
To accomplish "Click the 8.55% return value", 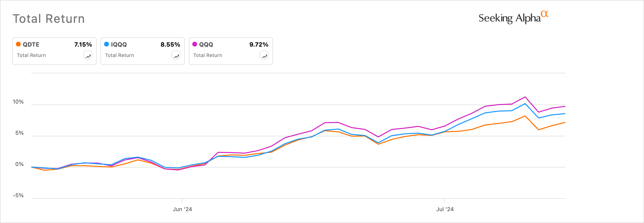I will click(170, 45).
